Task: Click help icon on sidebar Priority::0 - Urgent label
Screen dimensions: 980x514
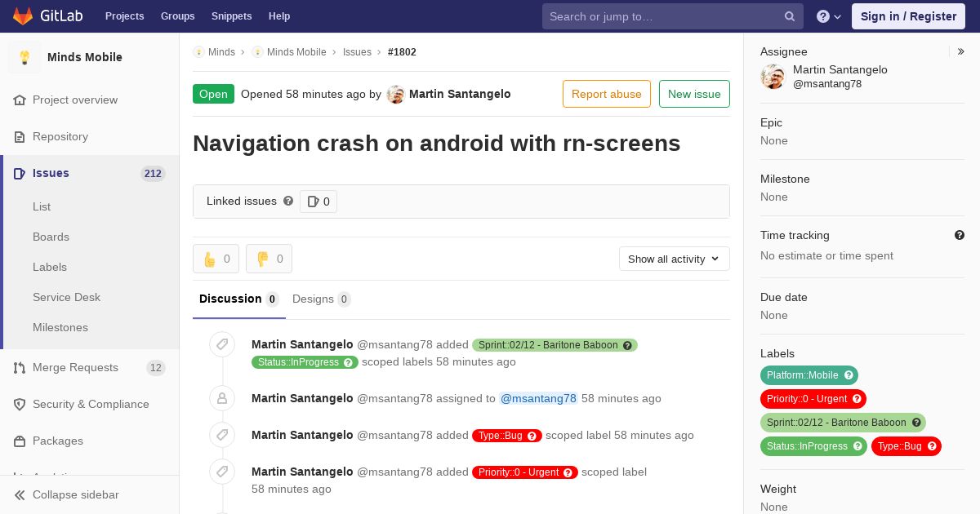Action: pos(857,399)
